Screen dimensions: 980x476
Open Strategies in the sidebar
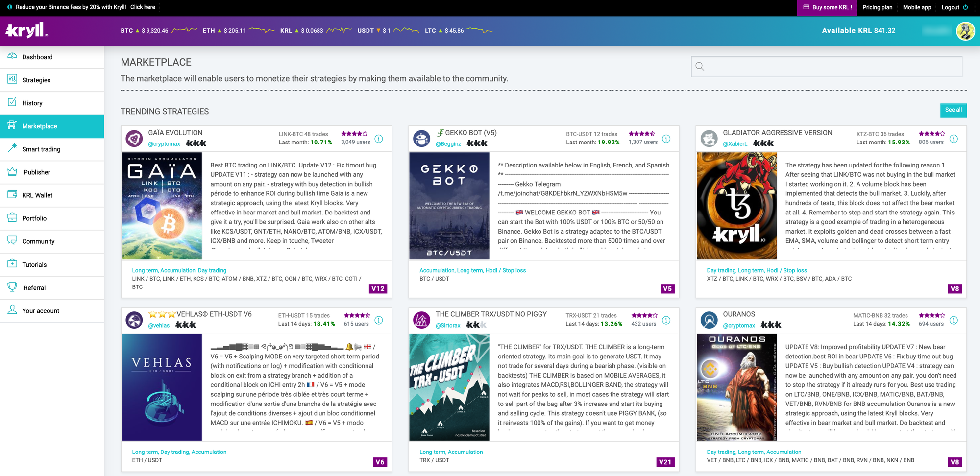pyautogui.click(x=52, y=80)
